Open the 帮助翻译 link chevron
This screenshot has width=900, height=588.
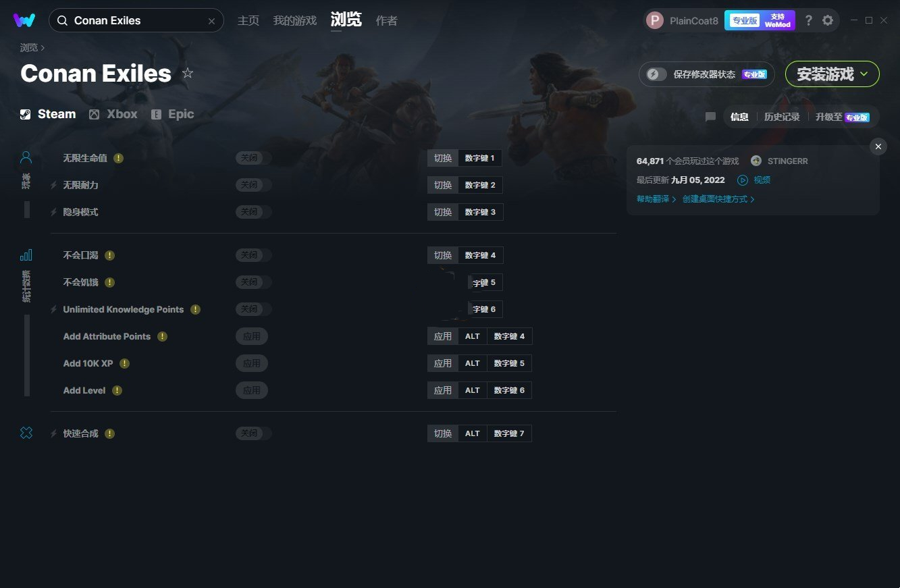click(x=674, y=199)
